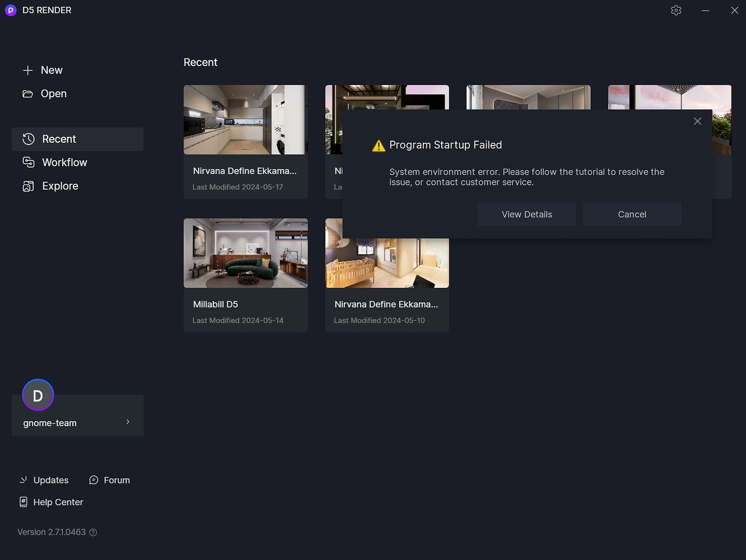The width and height of the screenshot is (746, 560).
Task: Click the Workflow sidebar icon
Action: 29,162
